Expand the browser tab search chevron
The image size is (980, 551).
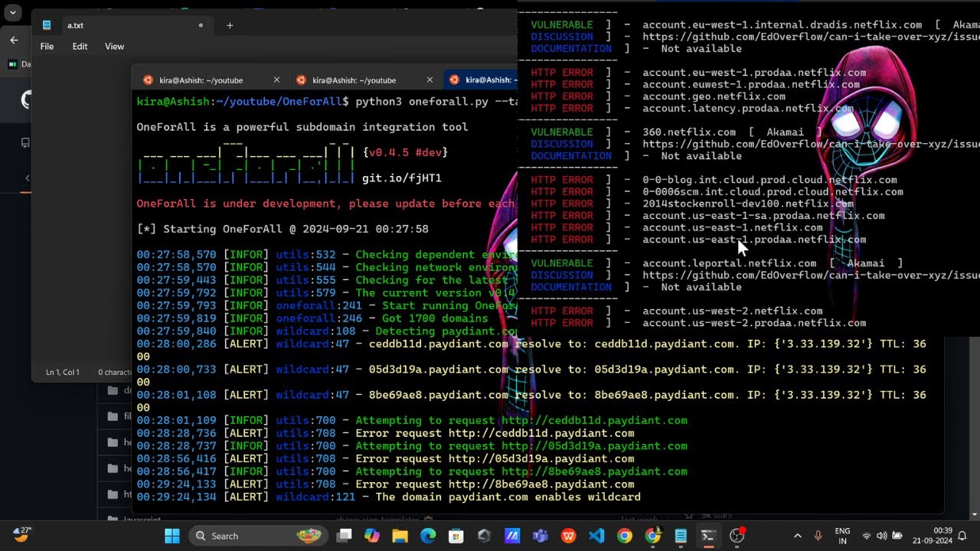[x=12, y=13]
